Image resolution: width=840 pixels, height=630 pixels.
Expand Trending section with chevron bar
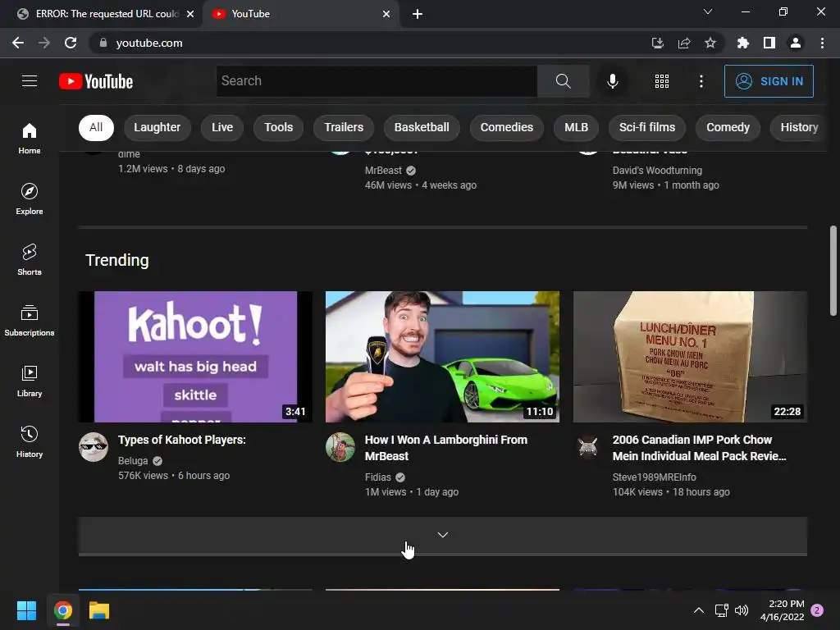click(442, 535)
